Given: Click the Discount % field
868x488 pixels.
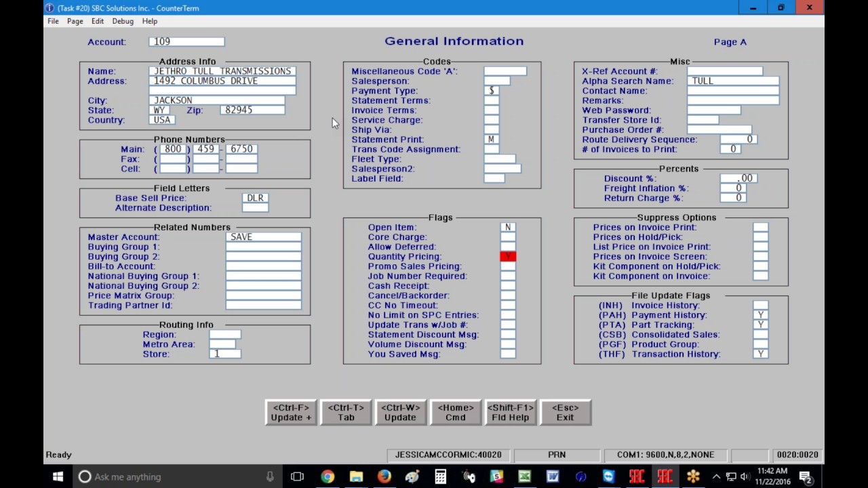Looking at the screenshot, I should click(x=738, y=178).
